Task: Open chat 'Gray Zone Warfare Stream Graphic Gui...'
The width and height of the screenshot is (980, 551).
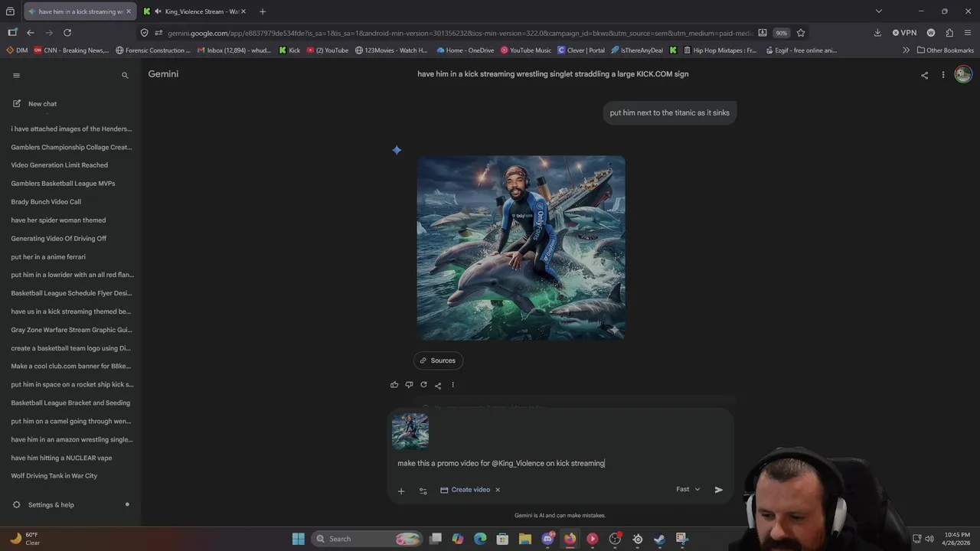Action: click(x=71, y=330)
